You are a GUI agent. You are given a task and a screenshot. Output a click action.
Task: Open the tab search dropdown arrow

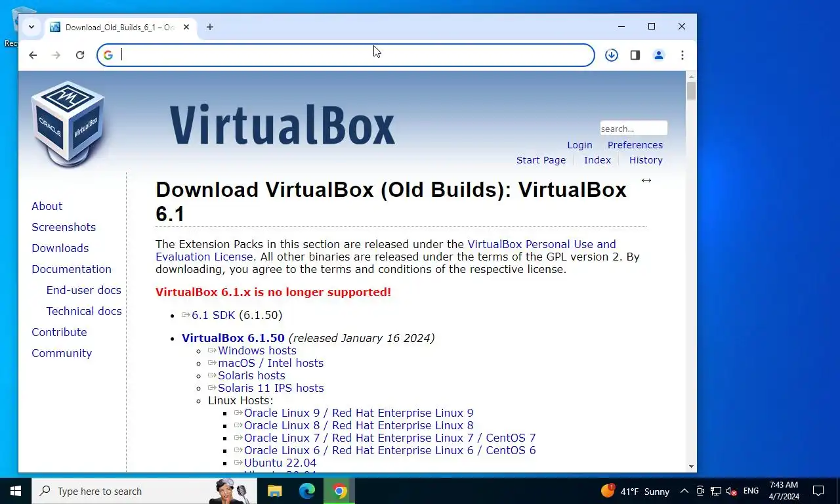click(x=31, y=27)
